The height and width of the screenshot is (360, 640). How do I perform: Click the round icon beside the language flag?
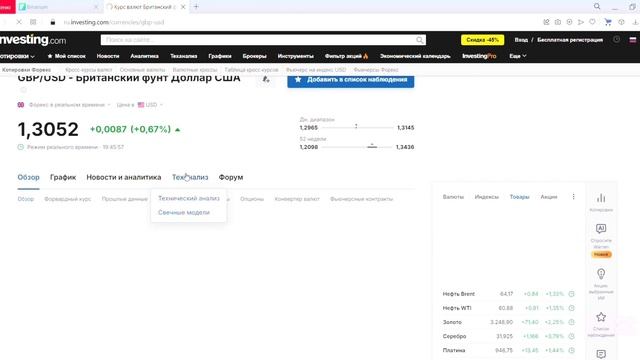pyautogui.click(x=617, y=40)
